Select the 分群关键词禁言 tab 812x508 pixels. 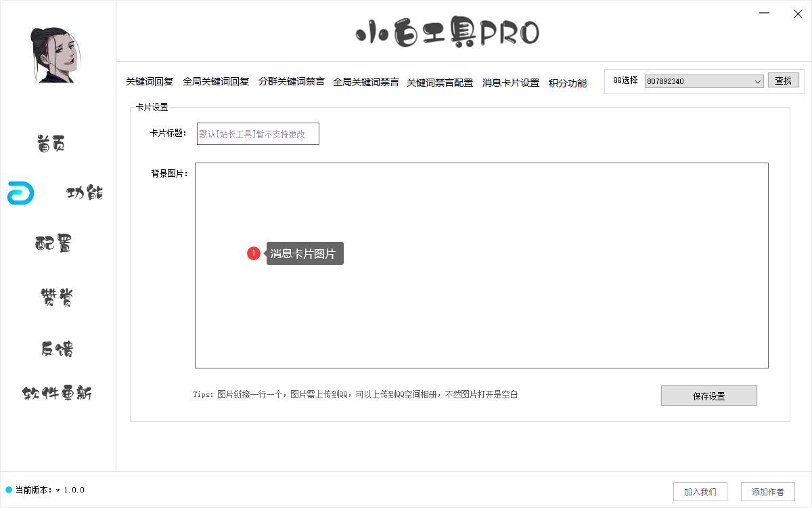[x=292, y=83]
